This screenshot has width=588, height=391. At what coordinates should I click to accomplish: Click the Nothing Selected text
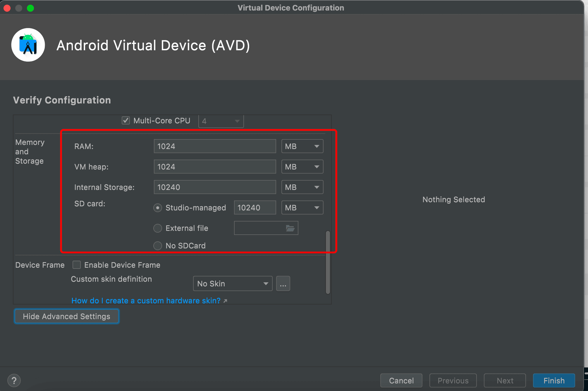click(x=453, y=199)
